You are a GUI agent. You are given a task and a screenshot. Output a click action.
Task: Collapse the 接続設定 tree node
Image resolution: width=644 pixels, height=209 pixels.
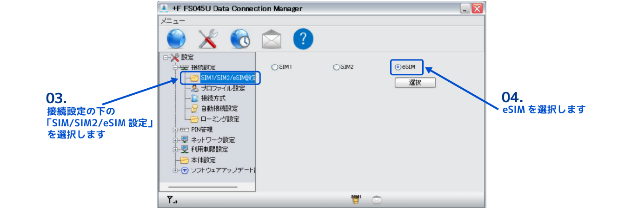point(175,68)
